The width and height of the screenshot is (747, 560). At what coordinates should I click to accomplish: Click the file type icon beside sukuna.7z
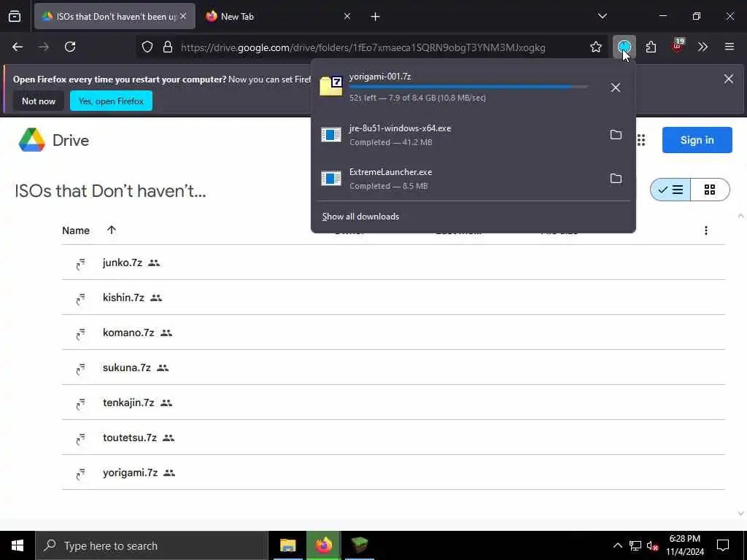[80, 368]
